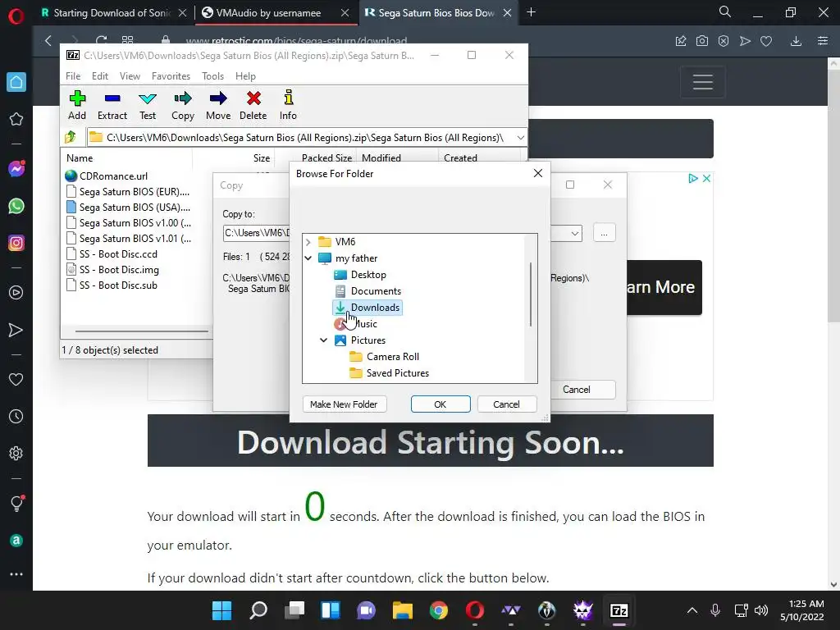Open File Explorer from taskbar
Viewport: 840px width, 630px height.
click(x=402, y=610)
